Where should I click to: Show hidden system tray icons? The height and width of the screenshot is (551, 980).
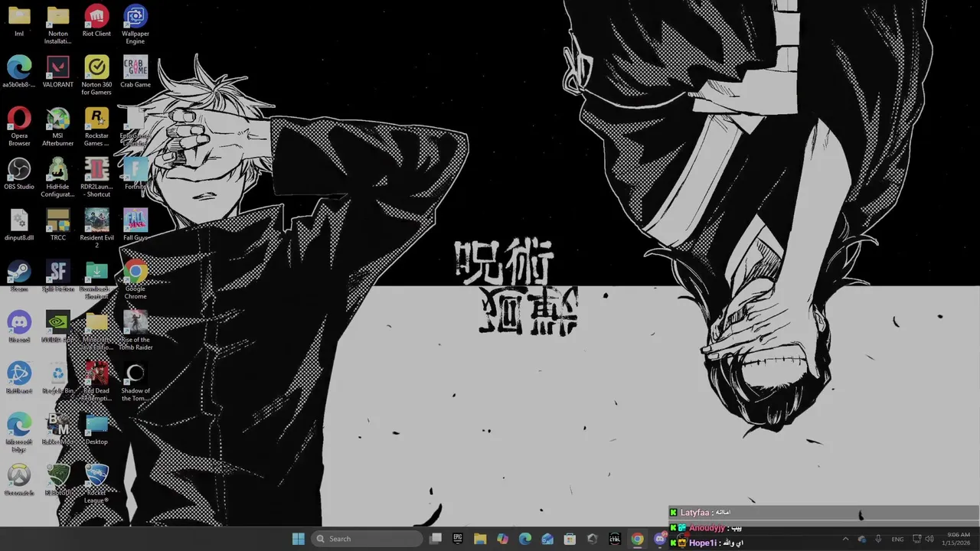click(x=845, y=539)
